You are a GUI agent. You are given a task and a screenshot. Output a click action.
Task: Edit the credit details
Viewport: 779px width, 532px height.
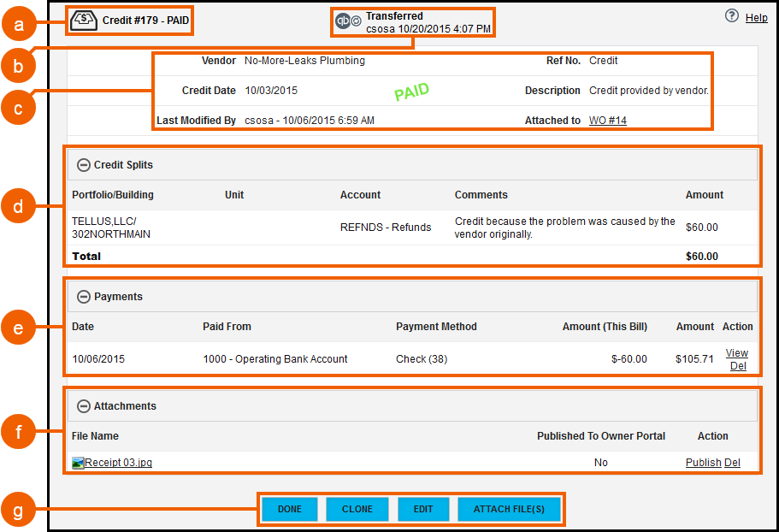click(x=423, y=509)
